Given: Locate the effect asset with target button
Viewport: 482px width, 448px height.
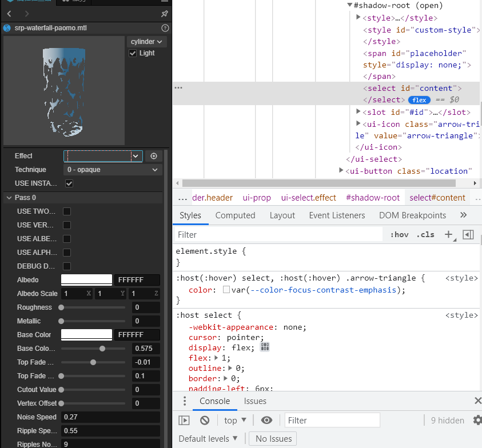Looking at the screenshot, I should [x=154, y=156].
